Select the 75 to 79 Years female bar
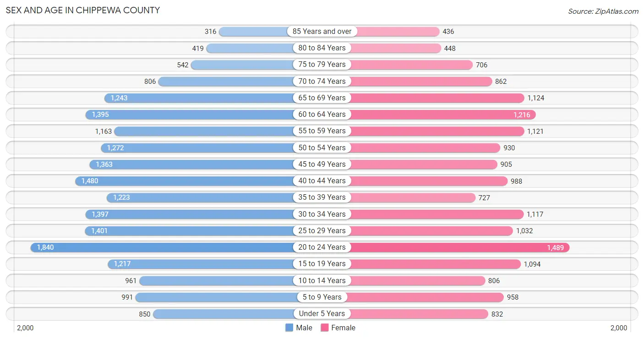The height and width of the screenshot is (339, 644). click(411, 65)
